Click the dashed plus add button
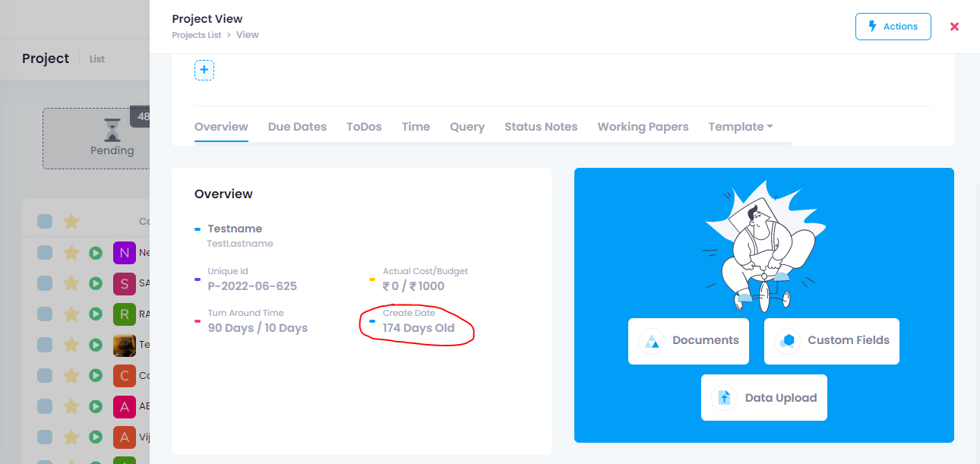The width and height of the screenshot is (980, 464). (x=204, y=70)
